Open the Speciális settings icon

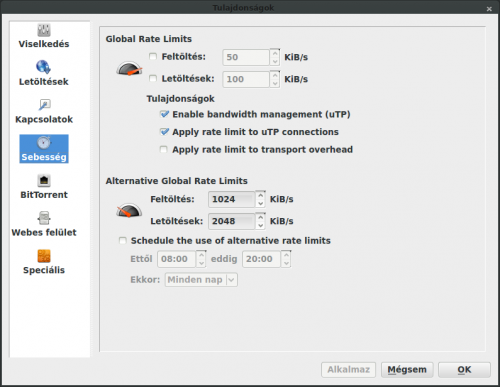coord(44,256)
